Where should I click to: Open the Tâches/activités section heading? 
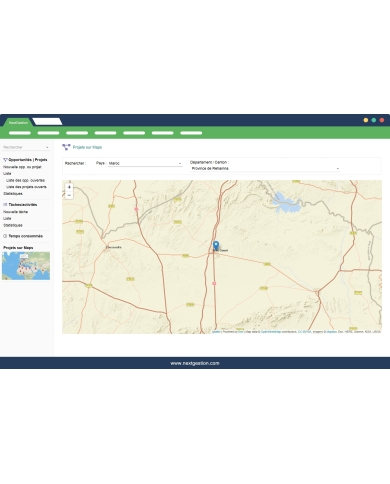[x=23, y=205]
